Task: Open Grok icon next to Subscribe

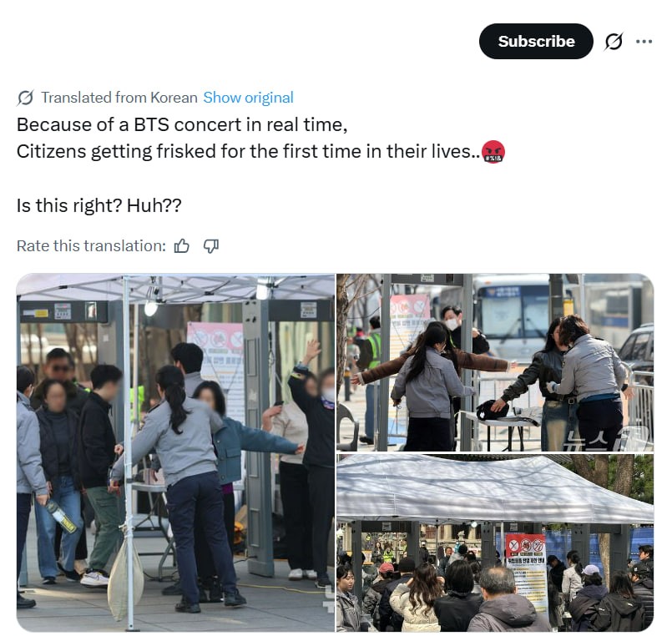Action: [x=614, y=42]
